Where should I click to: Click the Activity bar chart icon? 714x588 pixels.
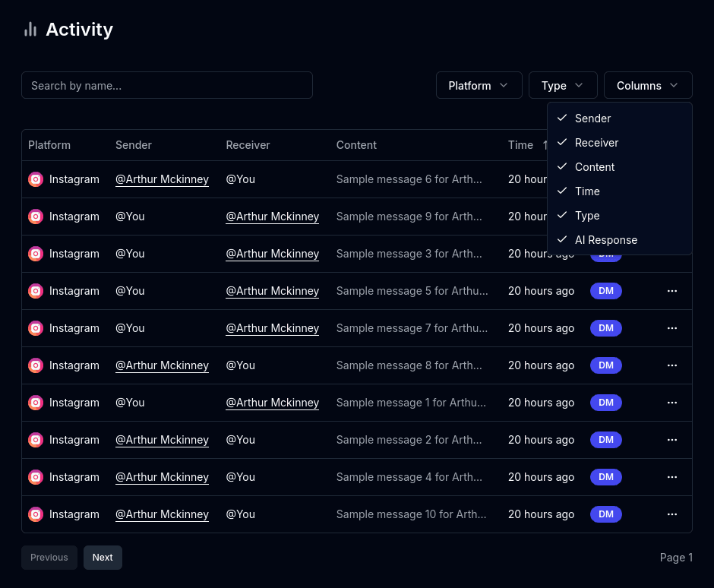30,30
